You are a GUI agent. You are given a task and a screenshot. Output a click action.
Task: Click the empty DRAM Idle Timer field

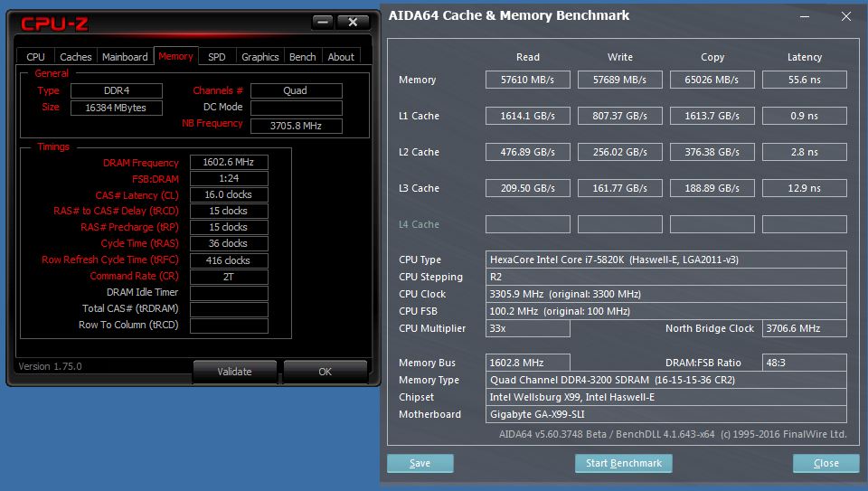[x=229, y=293]
